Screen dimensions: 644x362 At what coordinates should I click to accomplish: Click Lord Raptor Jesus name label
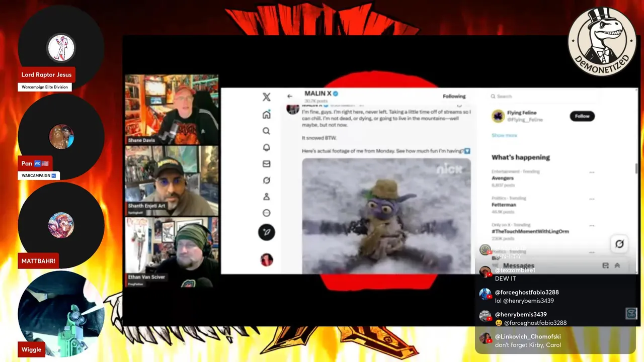46,75
